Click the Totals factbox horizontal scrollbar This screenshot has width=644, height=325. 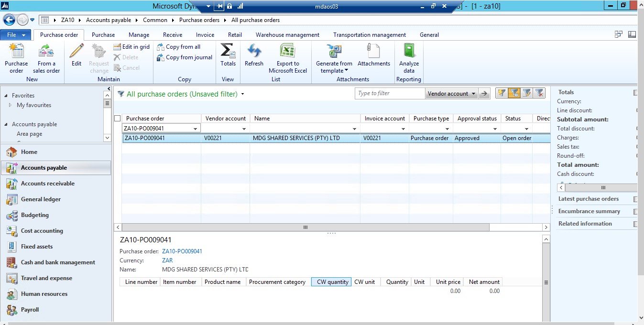tap(603, 188)
